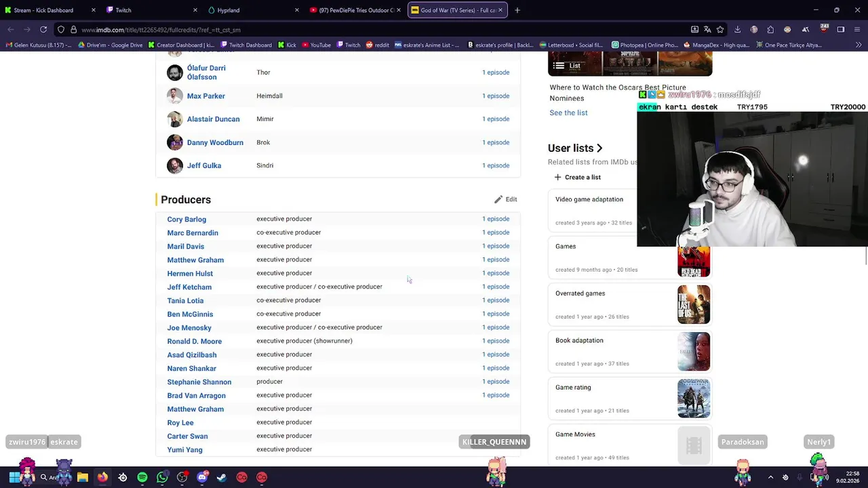Open tracking protection shield icon
This screenshot has width=868, height=488.
click(61, 30)
